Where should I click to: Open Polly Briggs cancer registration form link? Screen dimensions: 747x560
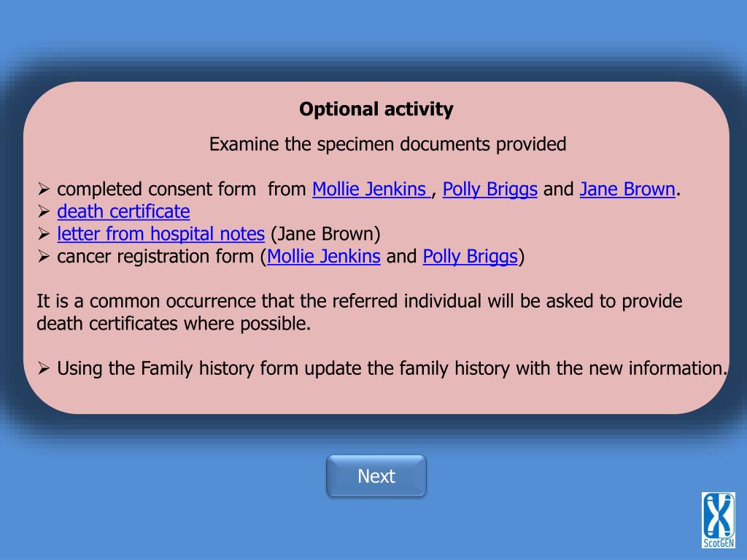point(471,257)
